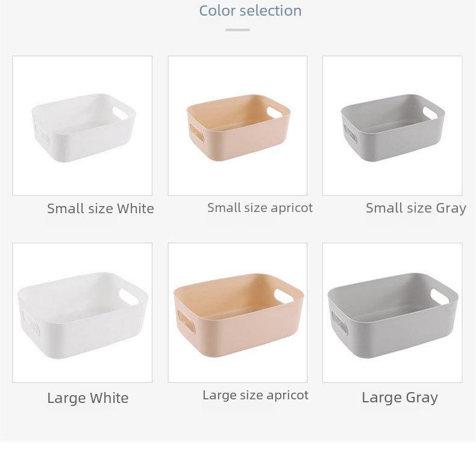Select the large gray basket image

pyautogui.click(x=392, y=313)
